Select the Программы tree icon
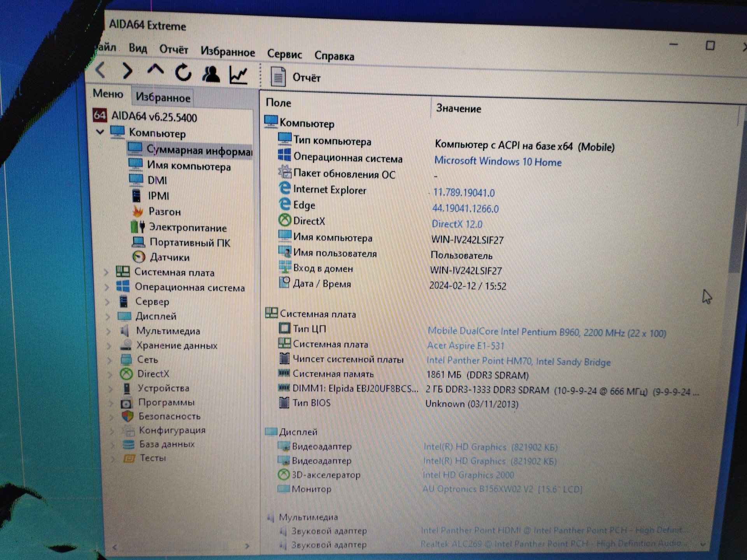Screen dimensions: 747x560 tap(127, 403)
